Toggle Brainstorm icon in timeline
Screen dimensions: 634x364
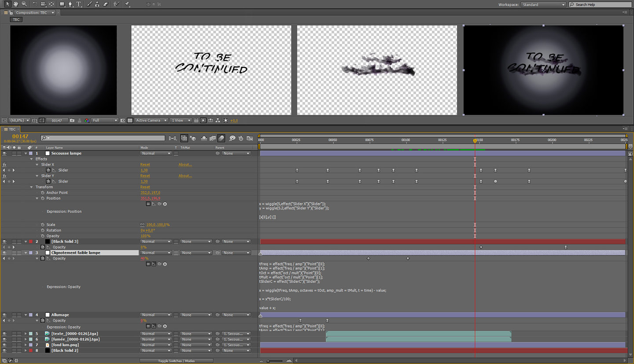(232, 138)
